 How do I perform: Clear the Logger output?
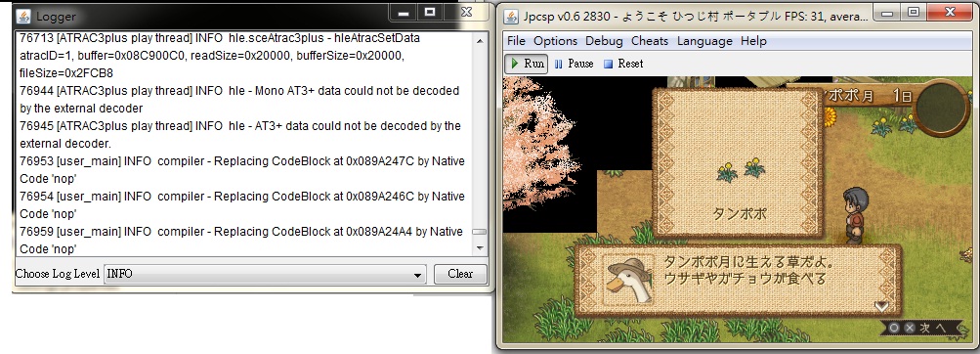460,274
